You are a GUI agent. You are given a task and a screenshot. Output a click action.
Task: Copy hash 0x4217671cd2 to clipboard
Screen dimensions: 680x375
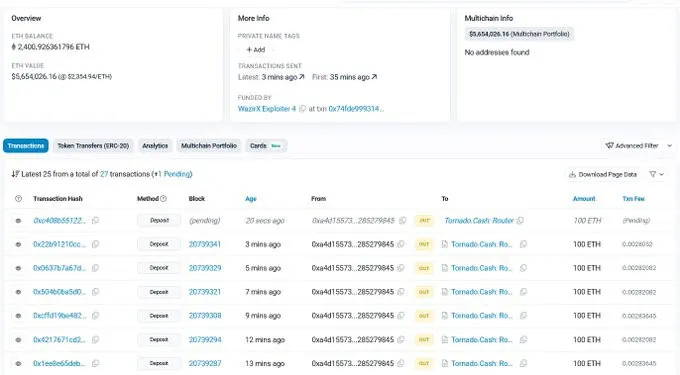click(95, 339)
